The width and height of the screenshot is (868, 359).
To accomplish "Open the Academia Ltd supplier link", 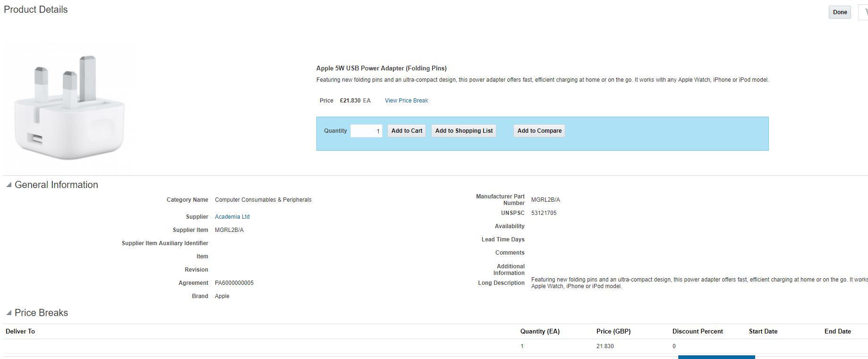I will 232,217.
